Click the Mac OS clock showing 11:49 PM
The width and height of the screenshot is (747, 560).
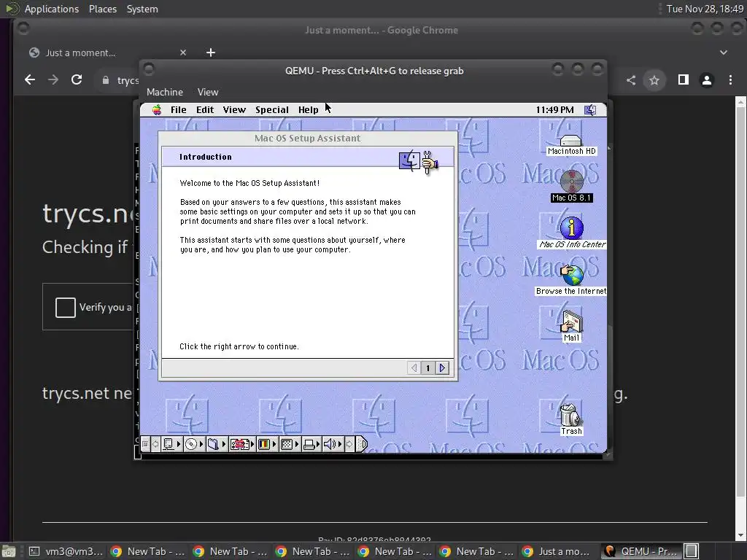click(x=554, y=110)
